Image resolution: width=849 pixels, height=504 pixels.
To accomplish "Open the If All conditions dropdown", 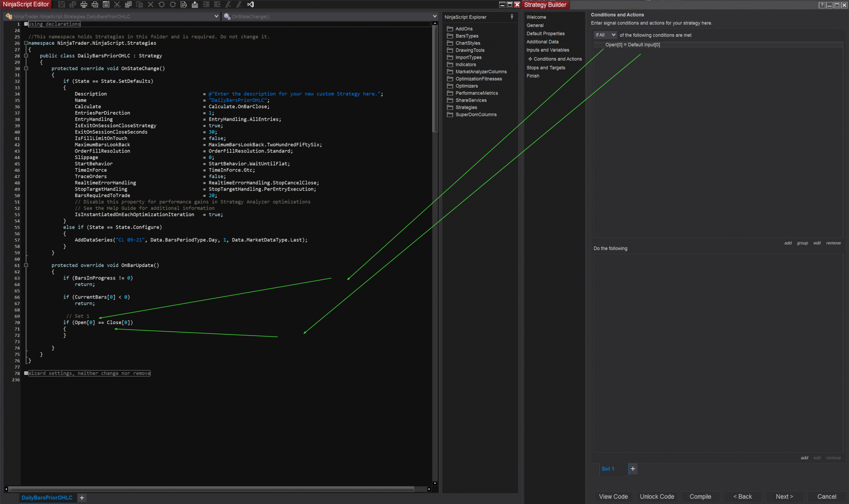I will coord(605,35).
